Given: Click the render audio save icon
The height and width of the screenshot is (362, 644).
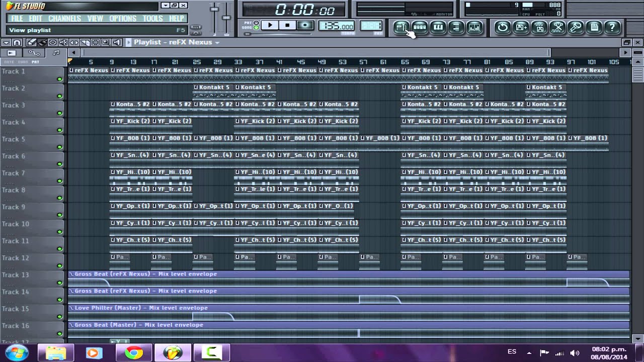Looking at the screenshot, I should [x=539, y=27].
